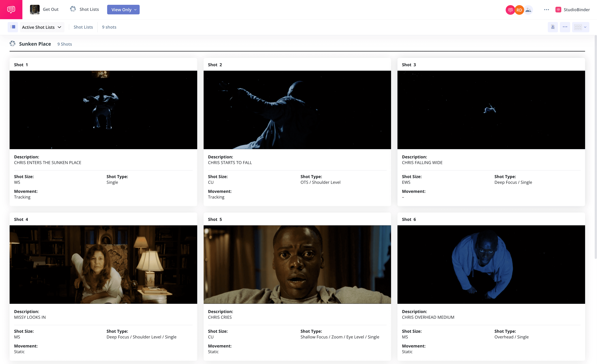597x364 pixels.
Task: Open the grid layout view dropdown
Action: click(580, 27)
